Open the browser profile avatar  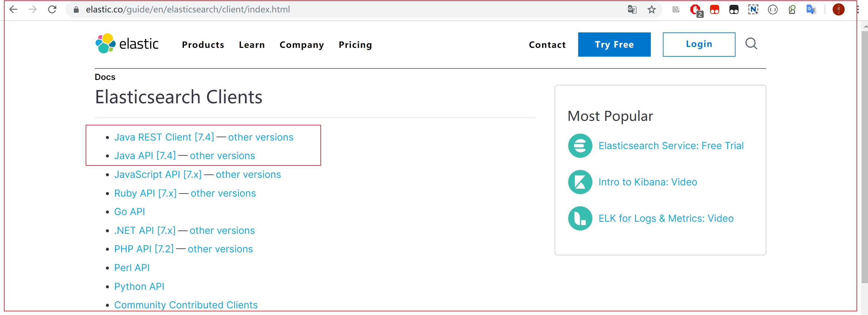pos(838,9)
